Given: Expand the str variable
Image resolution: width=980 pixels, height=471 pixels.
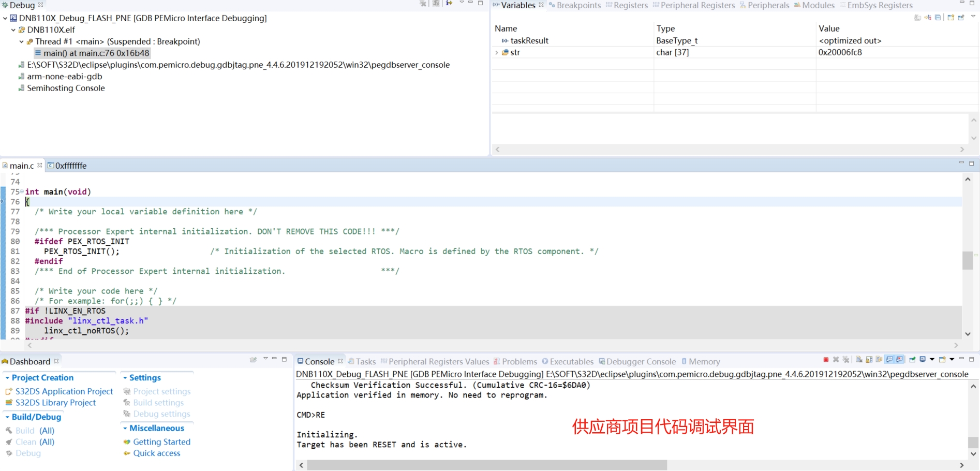Looking at the screenshot, I should pos(497,52).
